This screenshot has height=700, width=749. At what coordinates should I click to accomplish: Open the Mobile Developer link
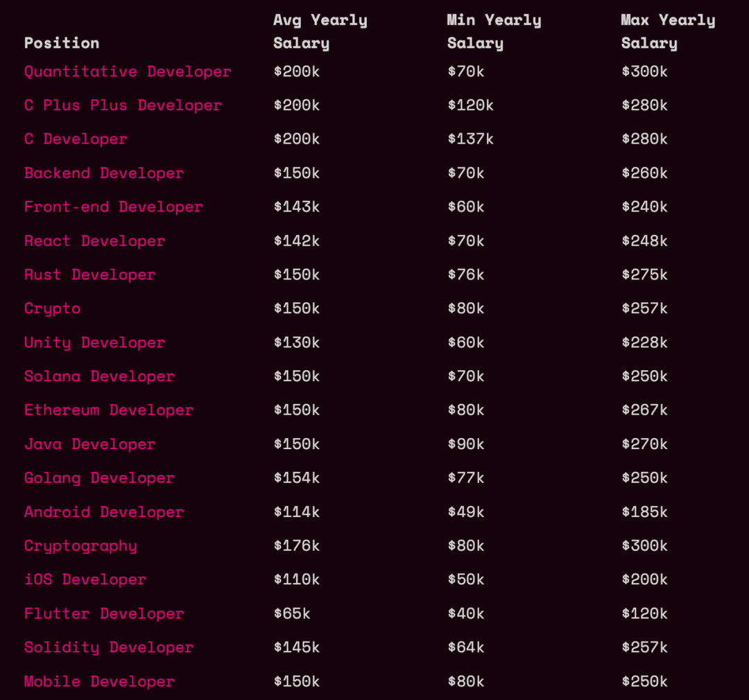click(99, 681)
